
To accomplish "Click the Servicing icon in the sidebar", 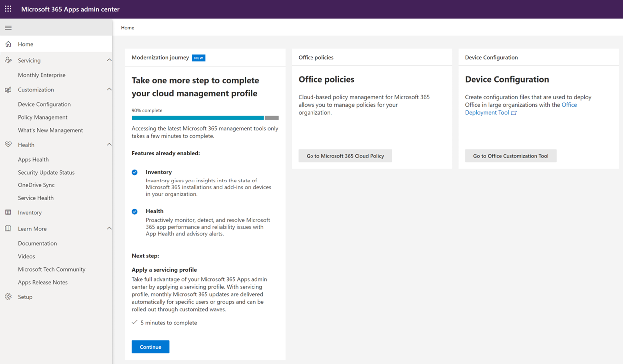I will point(8,60).
